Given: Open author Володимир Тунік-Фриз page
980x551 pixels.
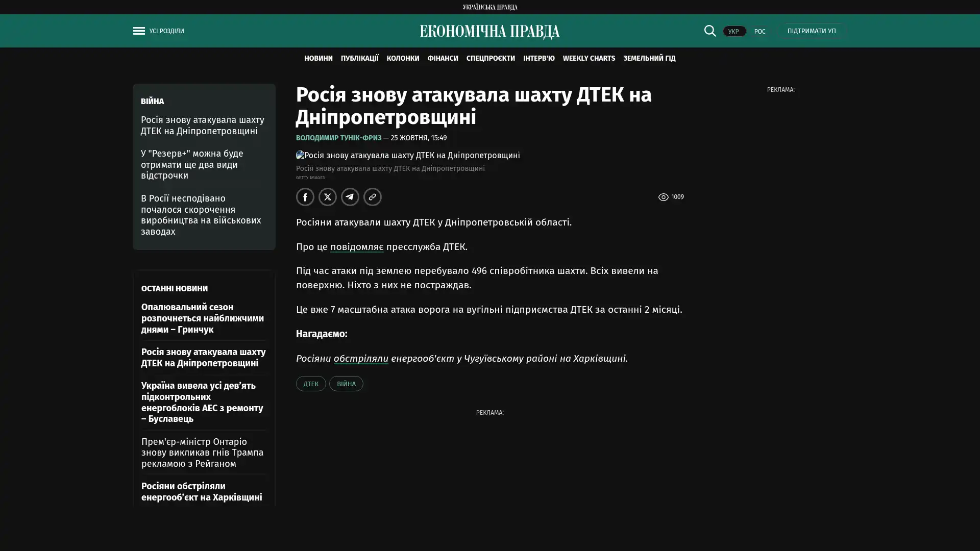Looking at the screenshot, I should tap(338, 138).
